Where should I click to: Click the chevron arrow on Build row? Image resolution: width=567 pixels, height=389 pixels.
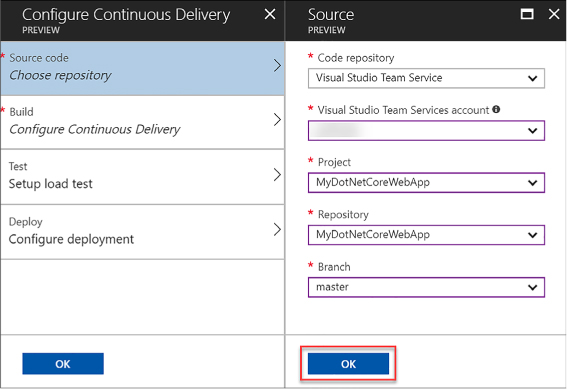277,120
